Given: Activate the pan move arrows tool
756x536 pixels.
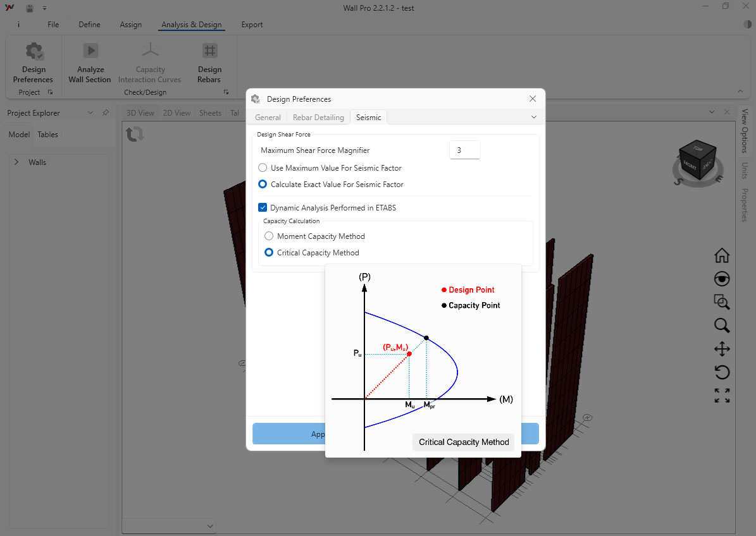Looking at the screenshot, I should pyautogui.click(x=722, y=349).
